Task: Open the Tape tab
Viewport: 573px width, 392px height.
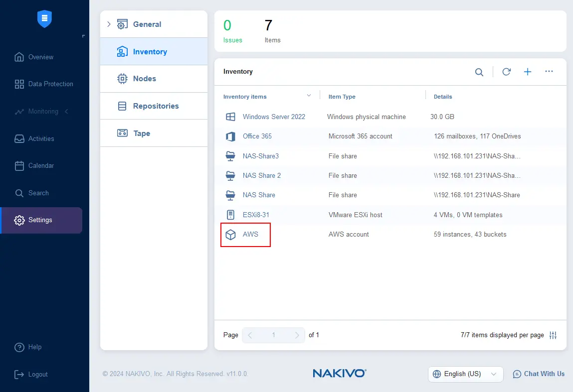Action: [154, 133]
